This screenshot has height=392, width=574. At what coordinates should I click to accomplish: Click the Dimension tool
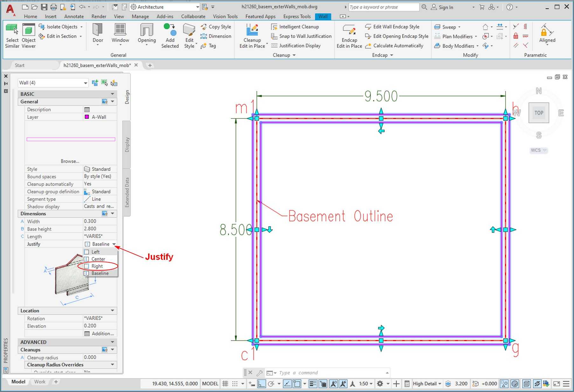tap(216, 36)
